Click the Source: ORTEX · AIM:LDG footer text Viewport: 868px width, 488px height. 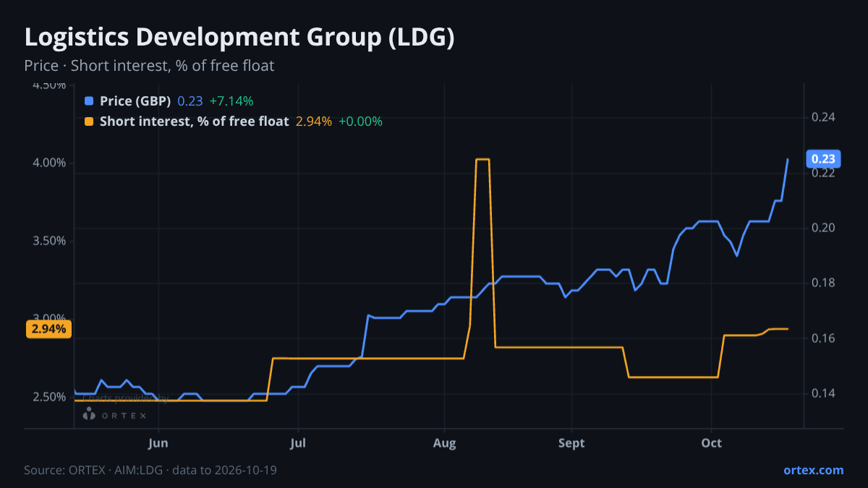150,470
